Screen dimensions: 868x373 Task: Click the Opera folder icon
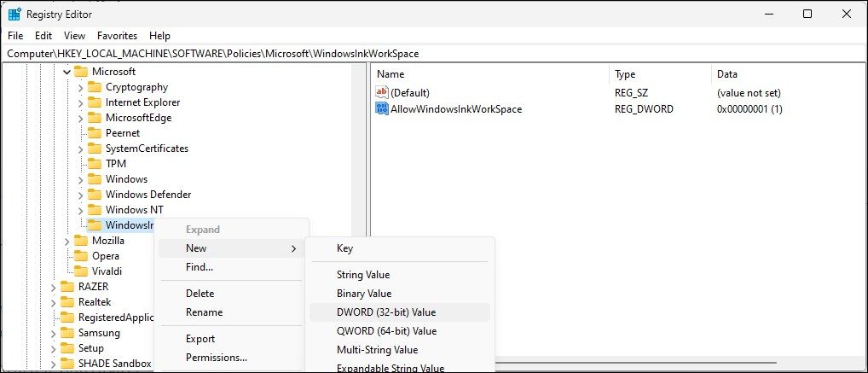tap(81, 256)
